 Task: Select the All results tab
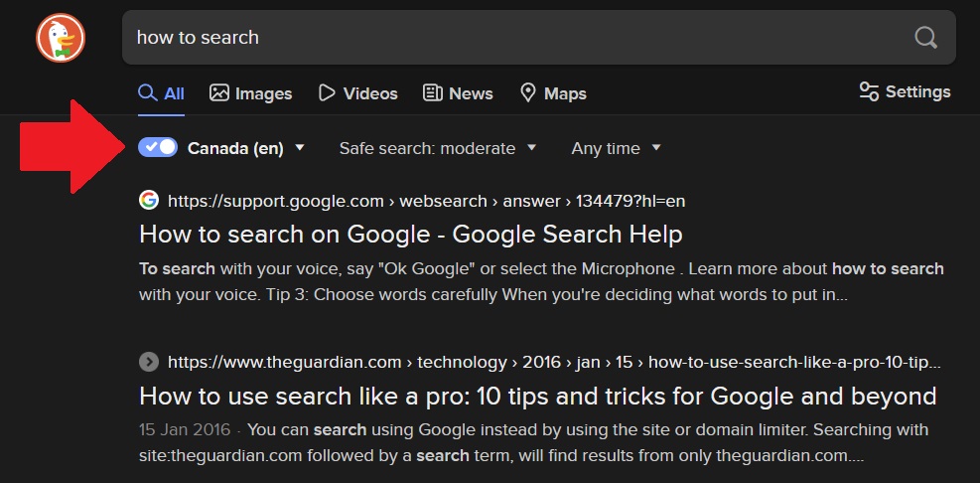pyautogui.click(x=162, y=93)
